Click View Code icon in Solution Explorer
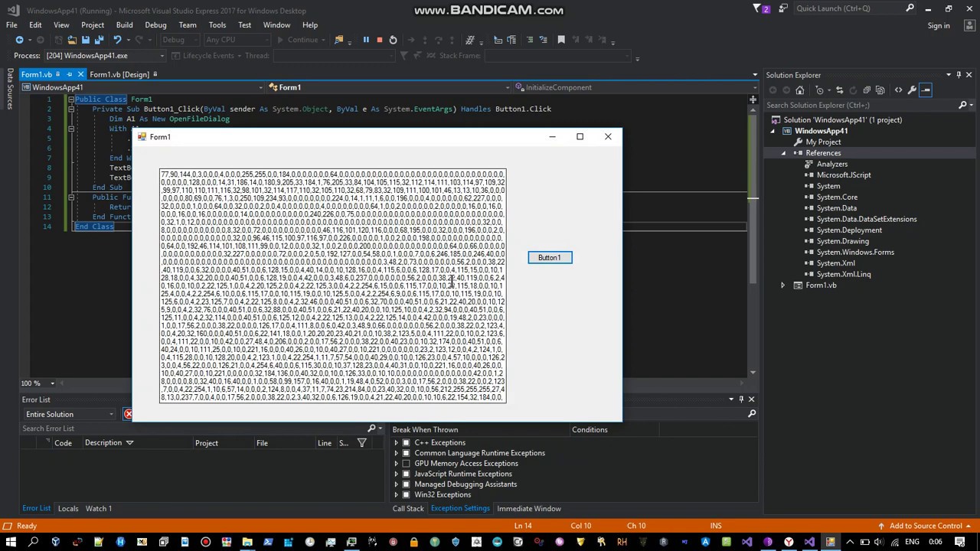 899,90
